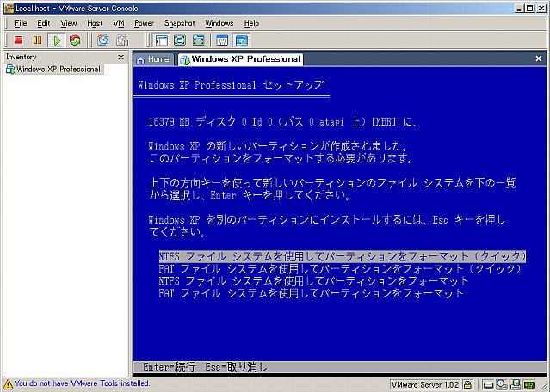Switch to the Home tab
Viewport: 550px width, 392px height.
(153, 59)
